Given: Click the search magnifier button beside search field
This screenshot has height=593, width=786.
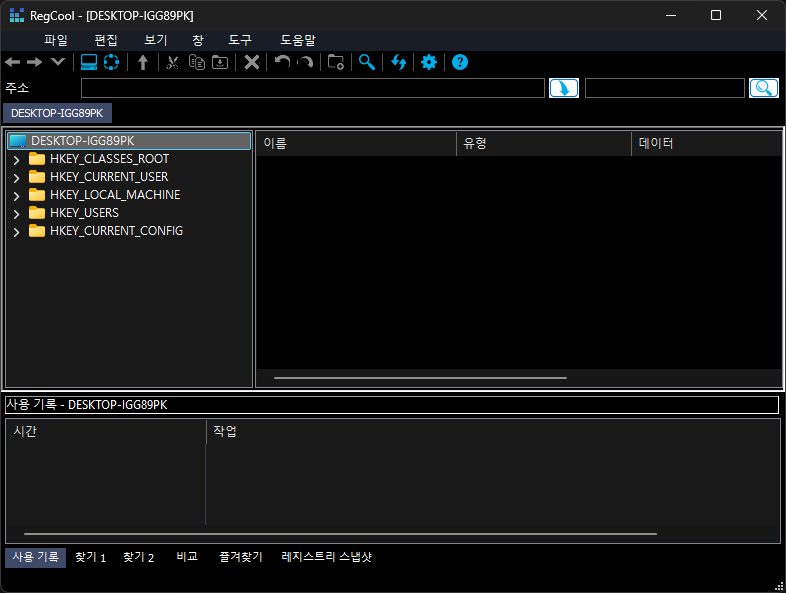Looking at the screenshot, I should (764, 88).
